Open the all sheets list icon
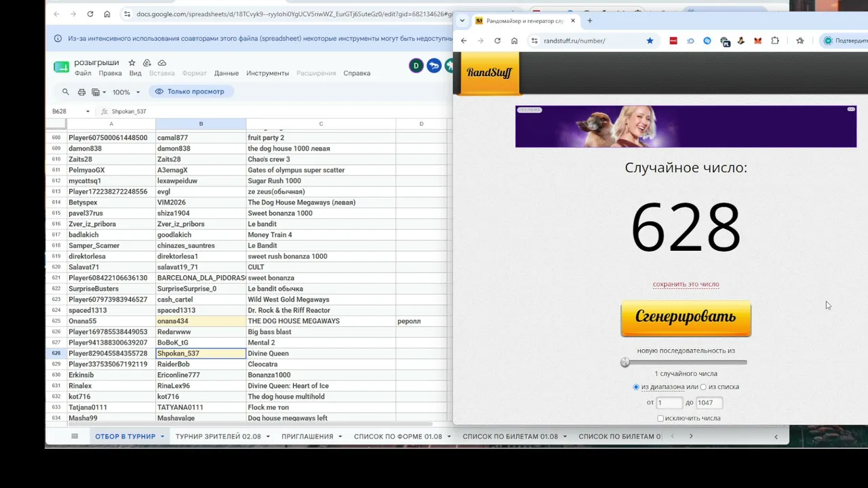868x488 pixels. pyautogui.click(x=75, y=436)
